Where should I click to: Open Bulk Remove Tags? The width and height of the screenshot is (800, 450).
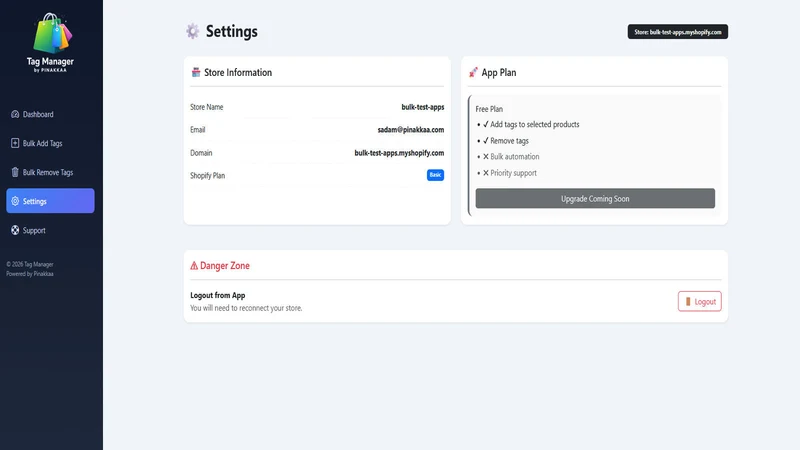pos(50,172)
